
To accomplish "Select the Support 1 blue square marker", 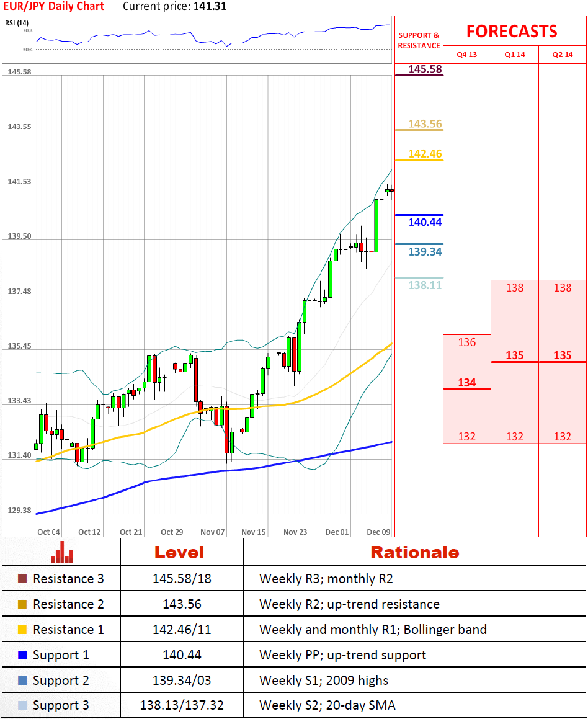I will [x=22, y=655].
